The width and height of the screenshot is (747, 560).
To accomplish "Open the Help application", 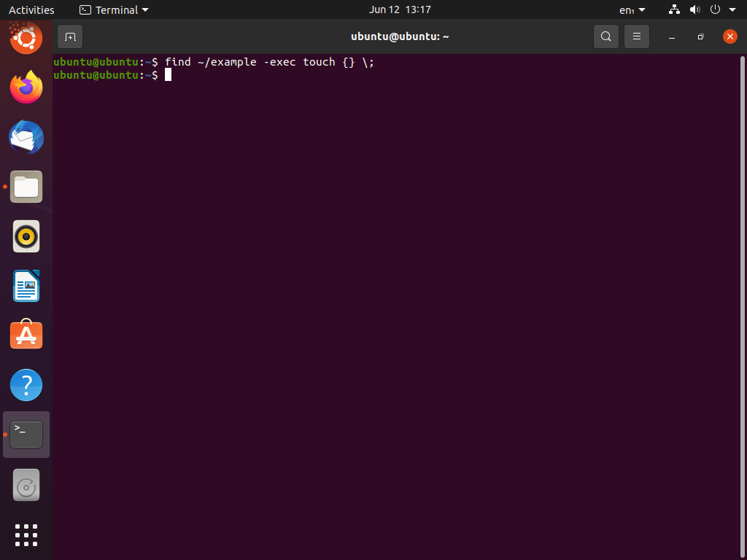I will click(x=26, y=384).
